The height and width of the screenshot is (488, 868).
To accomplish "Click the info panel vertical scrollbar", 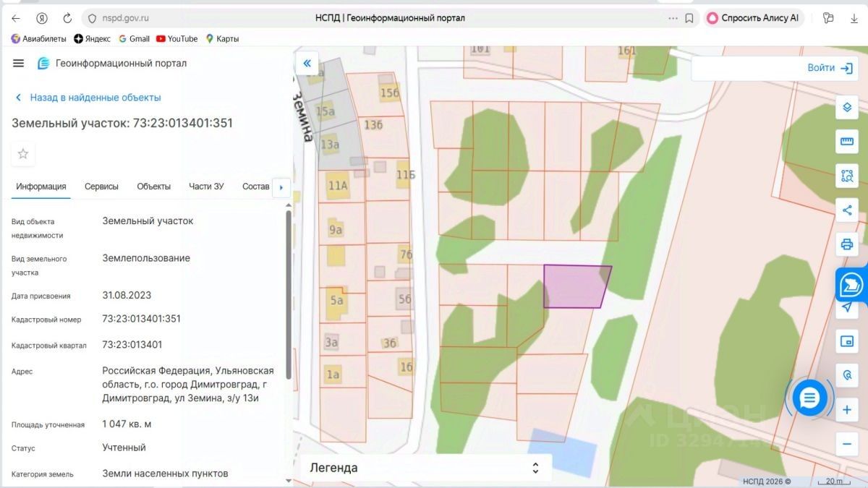I will (289, 294).
